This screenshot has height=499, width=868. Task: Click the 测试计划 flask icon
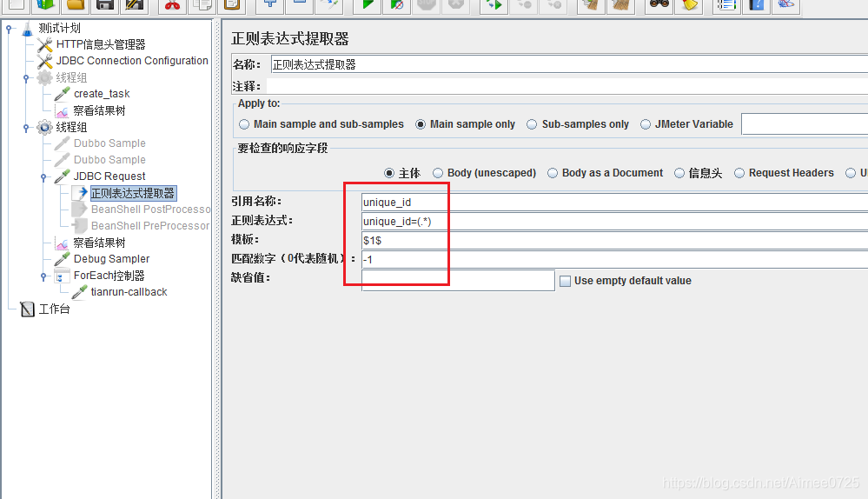pos(27,28)
